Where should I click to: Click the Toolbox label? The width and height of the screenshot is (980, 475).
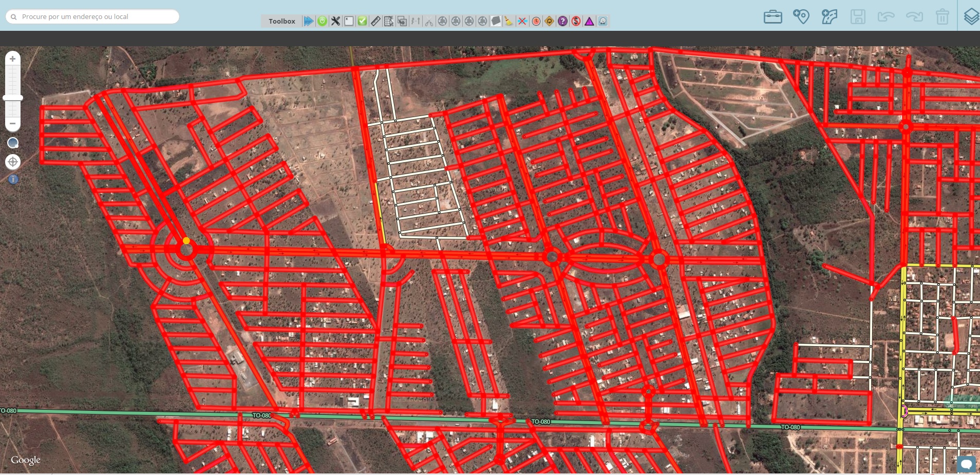point(282,21)
